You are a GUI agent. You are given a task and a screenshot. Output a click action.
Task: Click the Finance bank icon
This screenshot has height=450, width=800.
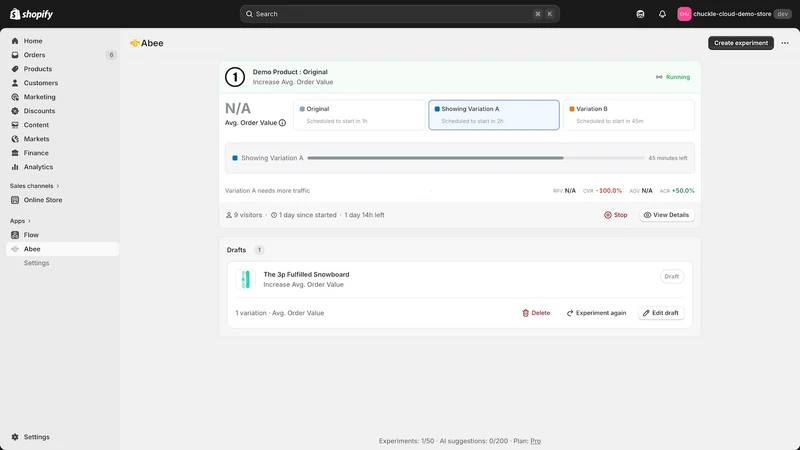[15, 153]
